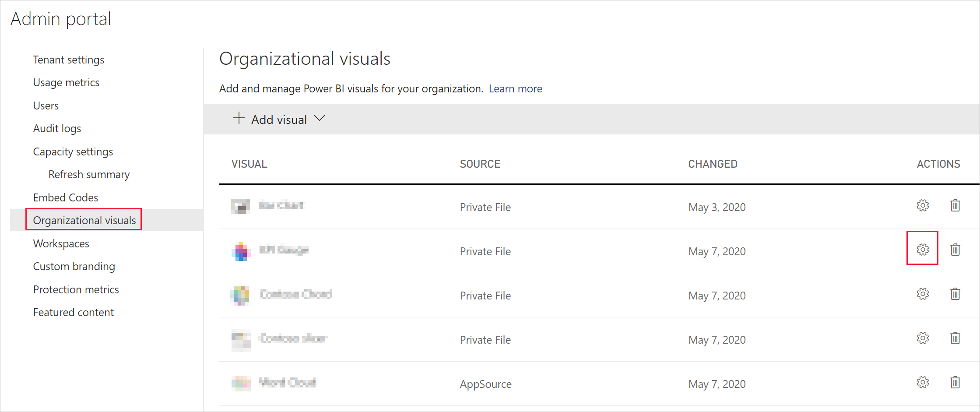Viewport: 980px width, 412px height.
Task: Click the plus icon beside Add visual
Action: [x=239, y=118]
